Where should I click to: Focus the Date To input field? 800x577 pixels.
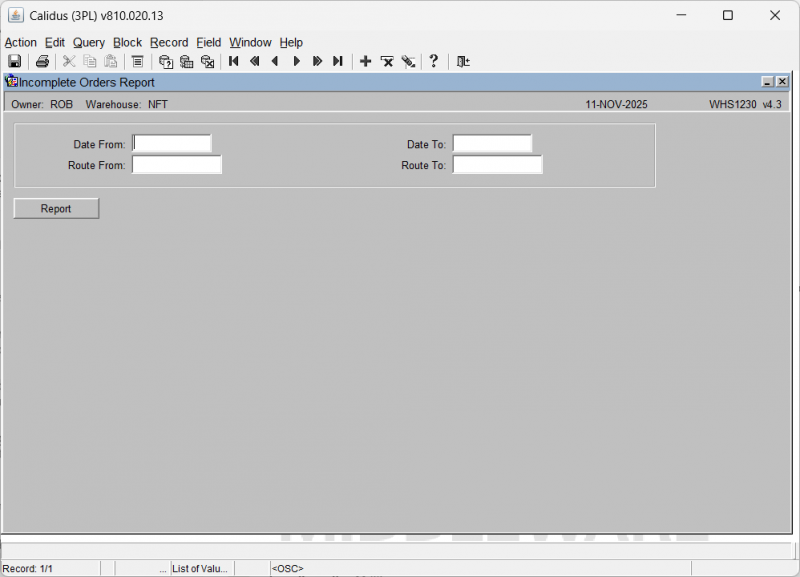point(492,144)
